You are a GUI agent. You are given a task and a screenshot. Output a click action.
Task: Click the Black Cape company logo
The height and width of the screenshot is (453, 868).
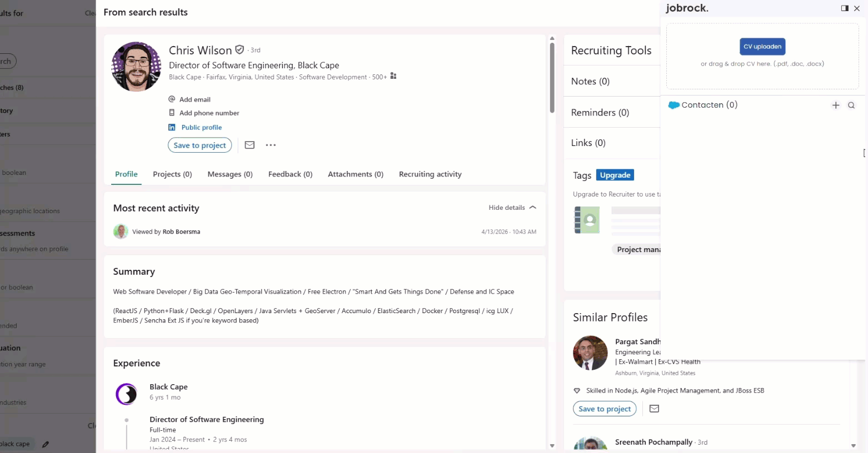[127, 394]
